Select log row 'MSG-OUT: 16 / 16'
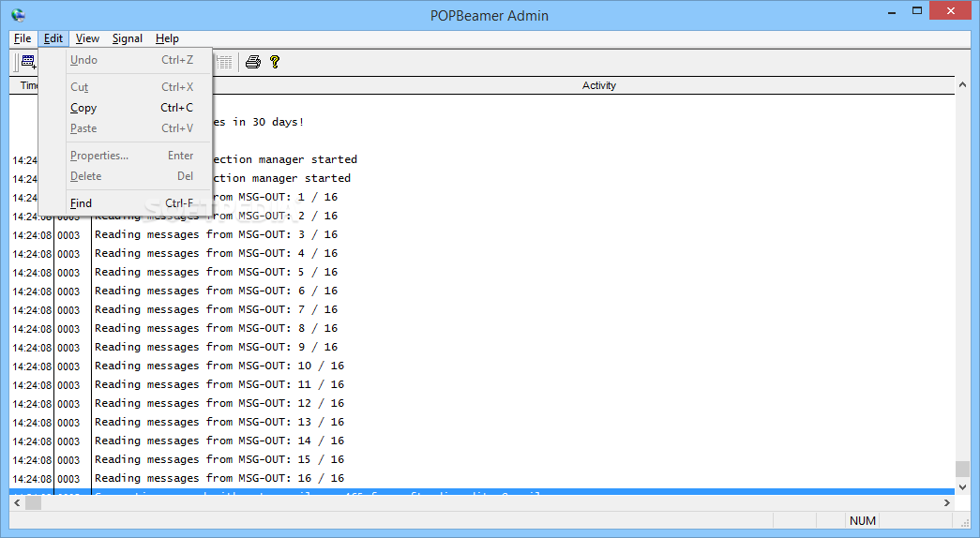Screen dimensions: 980x538 pos(482,479)
